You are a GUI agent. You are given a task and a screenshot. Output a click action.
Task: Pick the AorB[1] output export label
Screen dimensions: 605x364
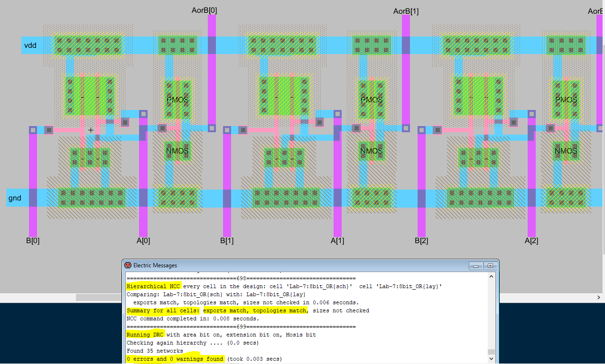pyautogui.click(x=406, y=11)
